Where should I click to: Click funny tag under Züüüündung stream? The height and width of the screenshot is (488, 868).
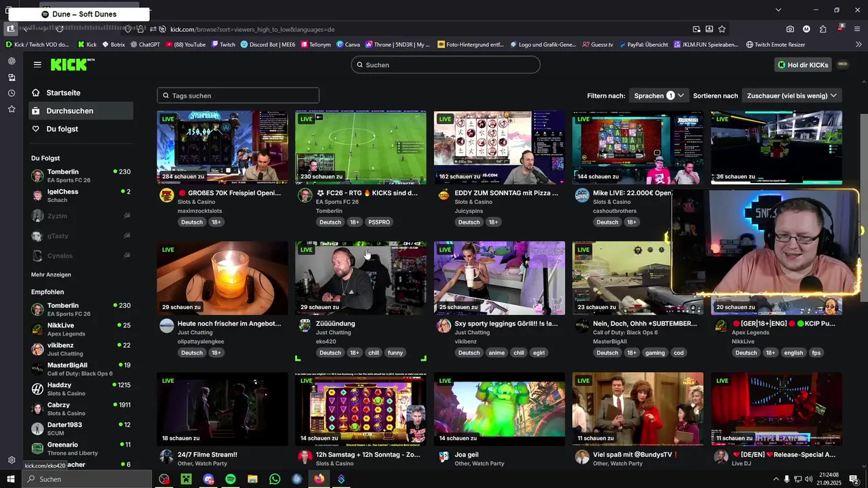tap(395, 353)
